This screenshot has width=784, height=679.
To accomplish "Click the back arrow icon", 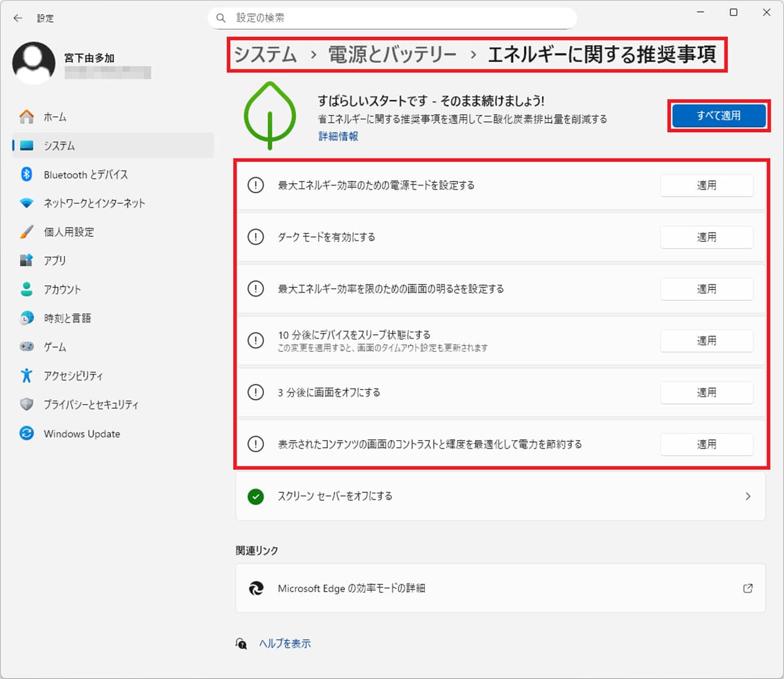I will click(x=18, y=18).
